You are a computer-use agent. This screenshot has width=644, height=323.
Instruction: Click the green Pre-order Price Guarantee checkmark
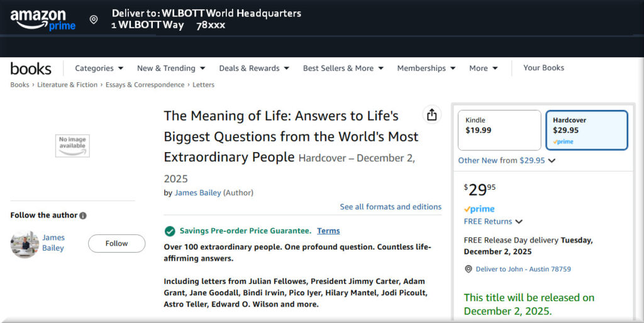170,231
